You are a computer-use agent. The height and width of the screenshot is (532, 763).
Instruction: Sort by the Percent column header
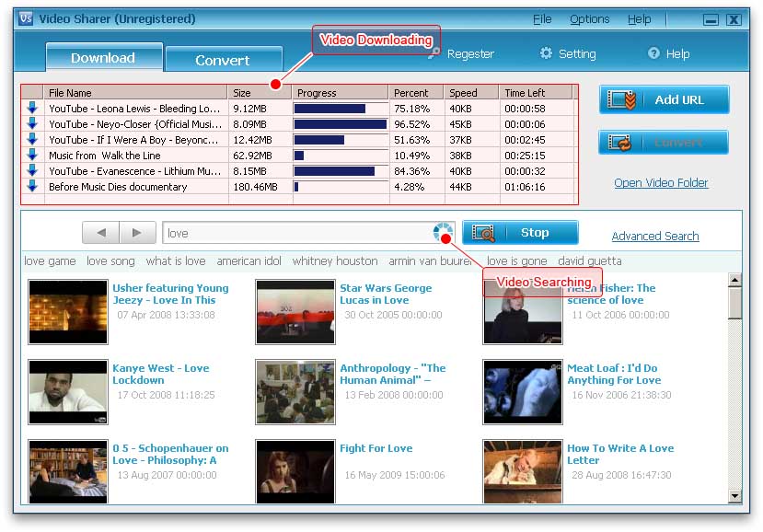point(416,92)
